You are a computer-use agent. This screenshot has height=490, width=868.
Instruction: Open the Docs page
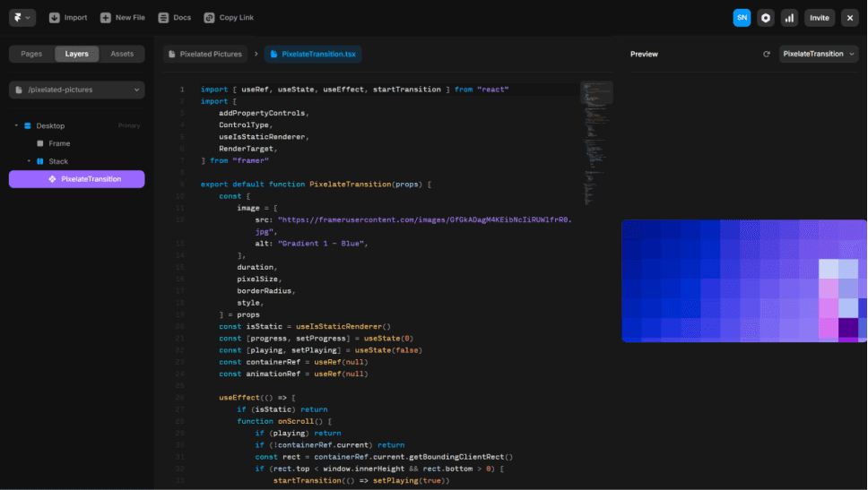[x=174, y=18]
